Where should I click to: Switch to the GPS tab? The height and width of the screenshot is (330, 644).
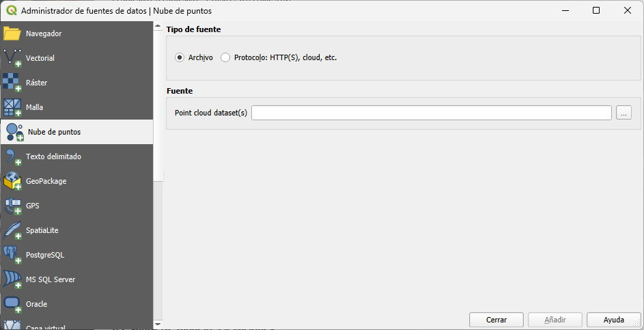click(33, 206)
